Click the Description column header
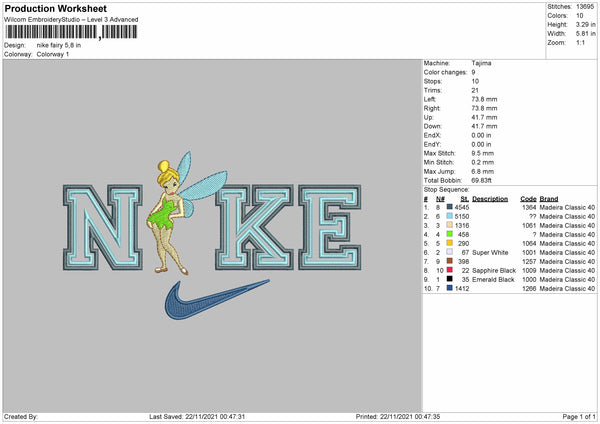 click(490, 198)
